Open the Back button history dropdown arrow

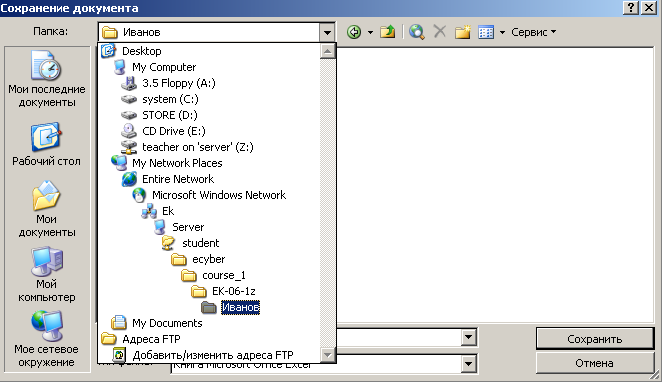[370, 32]
